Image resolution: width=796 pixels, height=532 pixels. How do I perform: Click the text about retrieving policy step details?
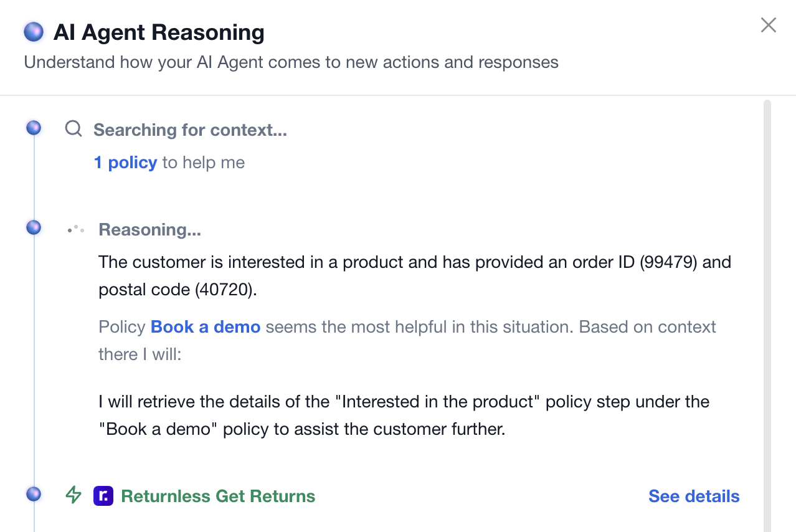pos(404,415)
